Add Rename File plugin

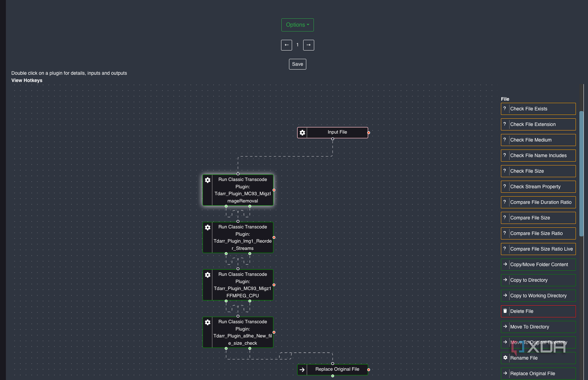[x=538, y=358]
